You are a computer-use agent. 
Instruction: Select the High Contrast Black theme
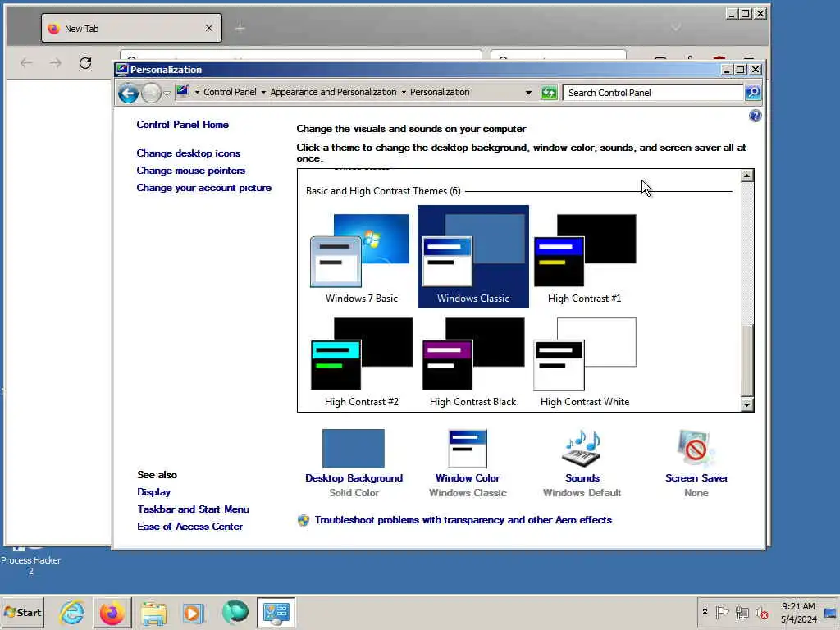click(473, 362)
